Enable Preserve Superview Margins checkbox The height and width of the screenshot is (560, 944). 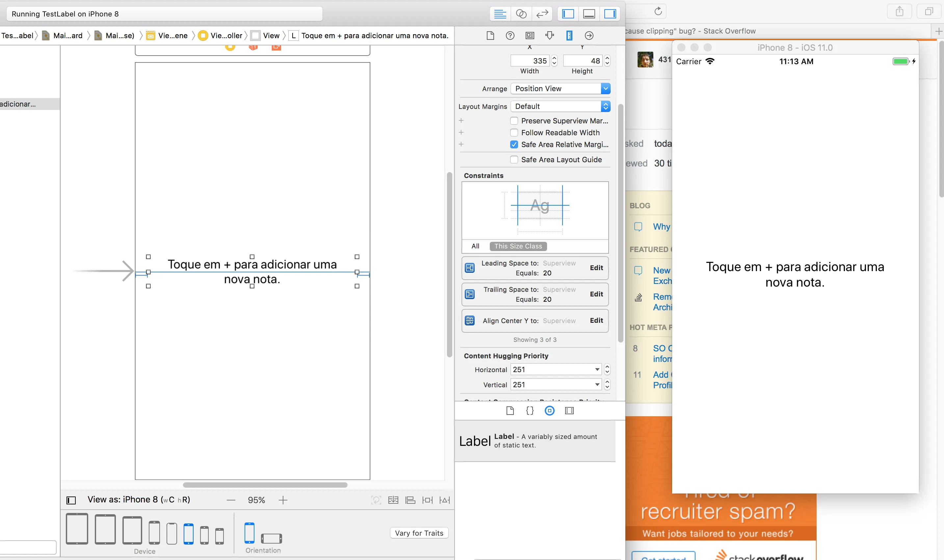pyautogui.click(x=514, y=121)
